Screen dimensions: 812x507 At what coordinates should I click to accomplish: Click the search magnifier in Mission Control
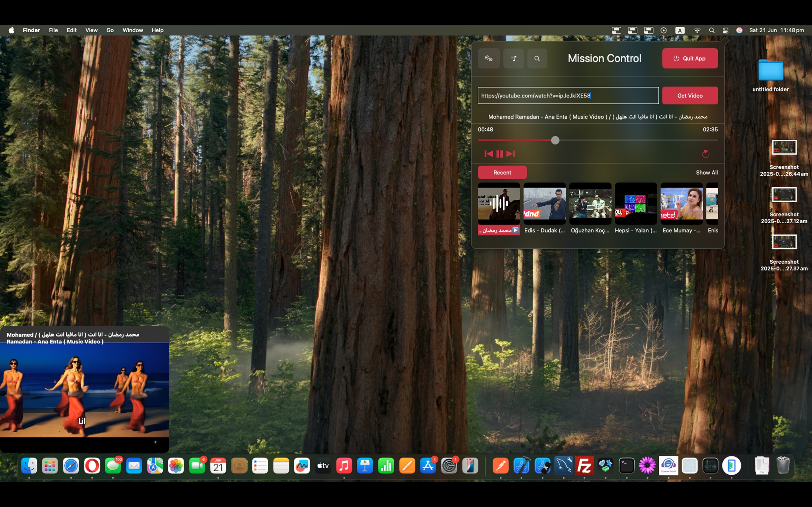537,58
